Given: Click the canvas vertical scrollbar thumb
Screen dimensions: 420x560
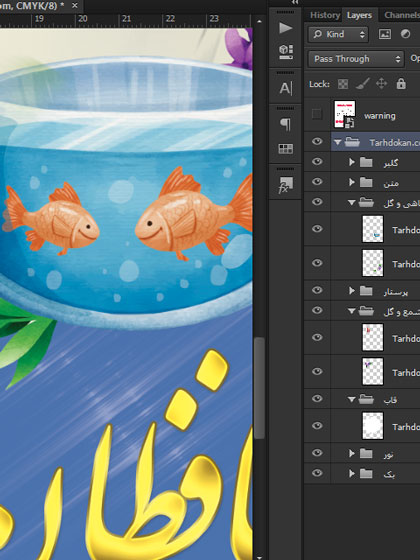Looking at the screenshot, I should pyautogui.click(x=259, y=388).
